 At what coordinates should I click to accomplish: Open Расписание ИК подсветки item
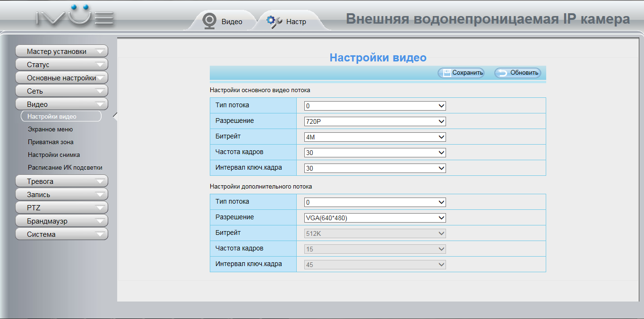pyautogui.click(x=65, y=167)
